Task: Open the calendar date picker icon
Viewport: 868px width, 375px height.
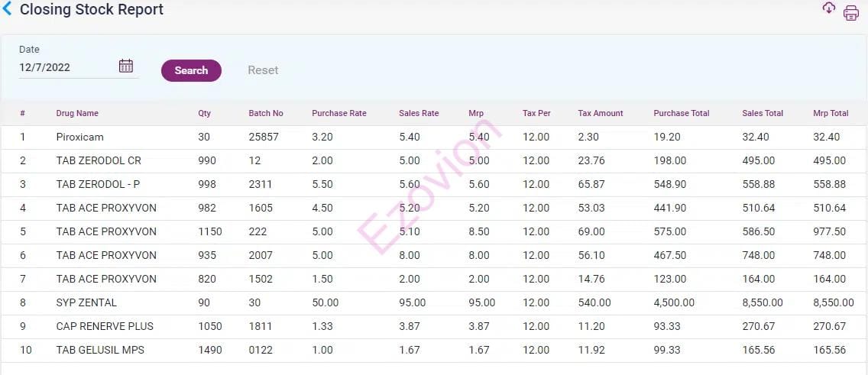Action: coord(126,66)
